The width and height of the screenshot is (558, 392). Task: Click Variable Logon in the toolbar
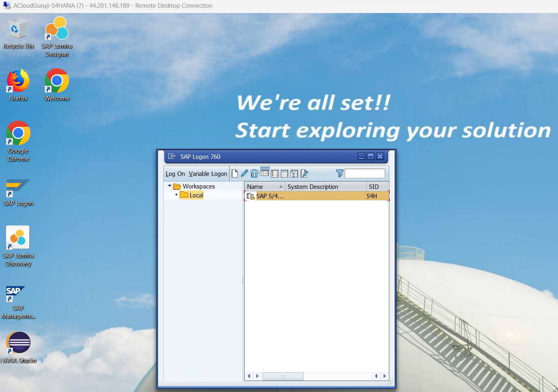click(208, 174)
